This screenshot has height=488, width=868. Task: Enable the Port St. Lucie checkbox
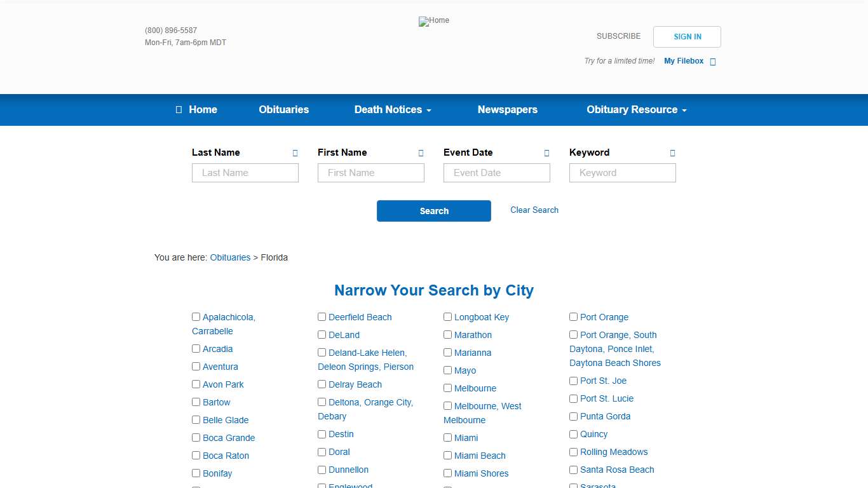tap(574, 398)
